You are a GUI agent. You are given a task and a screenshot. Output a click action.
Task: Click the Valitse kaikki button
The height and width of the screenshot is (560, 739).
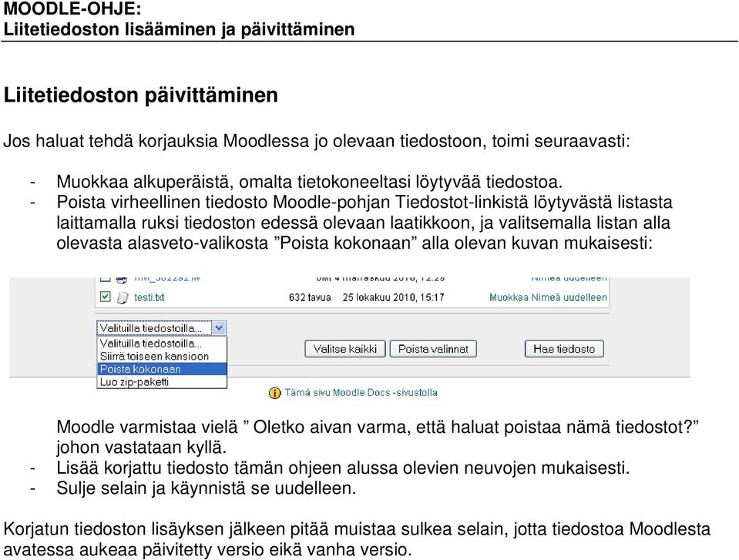345,349
